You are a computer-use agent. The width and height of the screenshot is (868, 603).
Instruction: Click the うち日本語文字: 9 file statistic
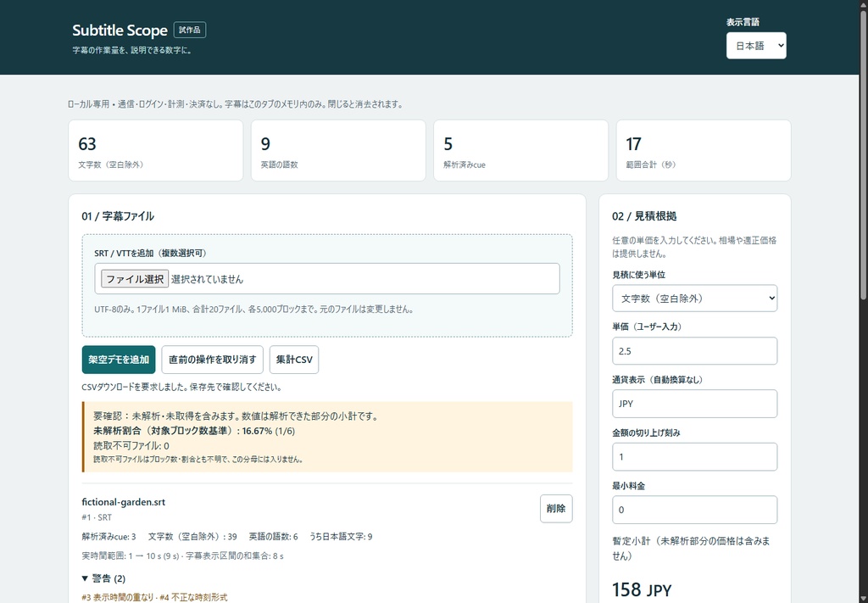pos(341,537)
